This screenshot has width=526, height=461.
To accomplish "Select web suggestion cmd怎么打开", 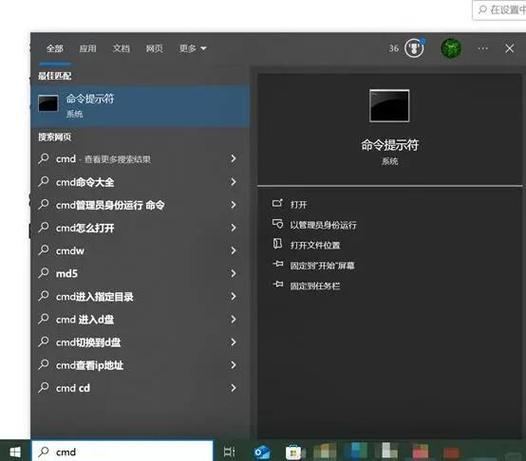I will (140, 228).
